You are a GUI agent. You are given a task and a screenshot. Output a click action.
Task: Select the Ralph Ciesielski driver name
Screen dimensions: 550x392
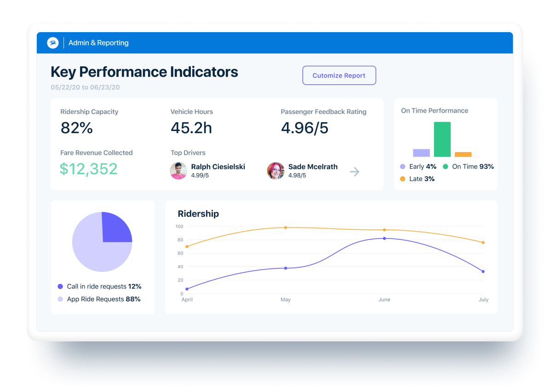tap(218, 167)
